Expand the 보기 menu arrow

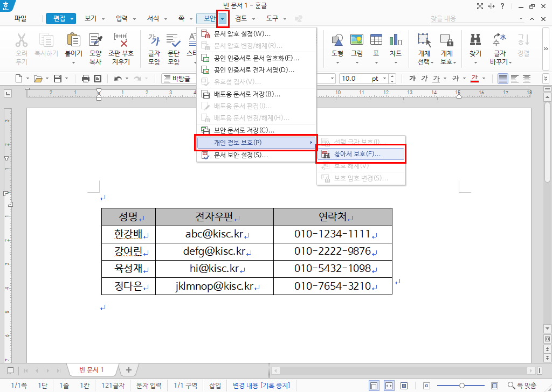103,19
